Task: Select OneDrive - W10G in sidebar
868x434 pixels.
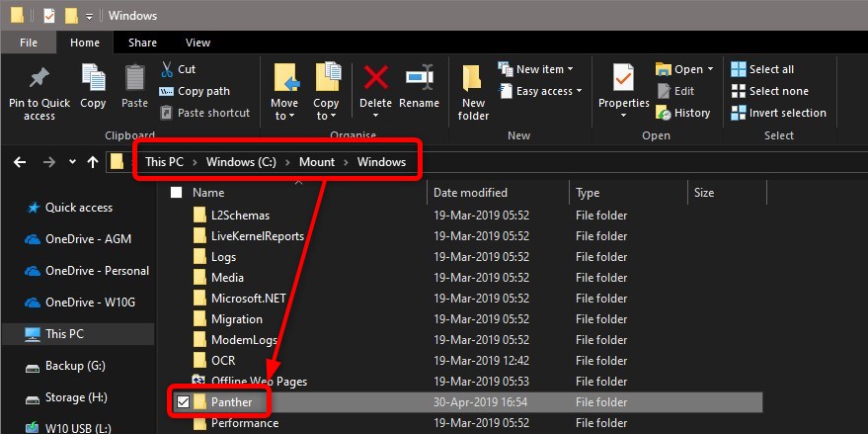Action: pos(80,303)
